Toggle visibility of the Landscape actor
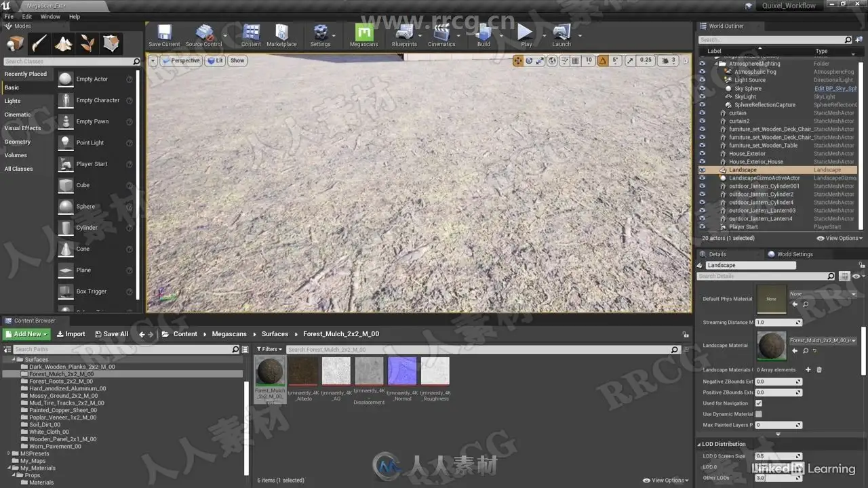 (x=702, y=170)
